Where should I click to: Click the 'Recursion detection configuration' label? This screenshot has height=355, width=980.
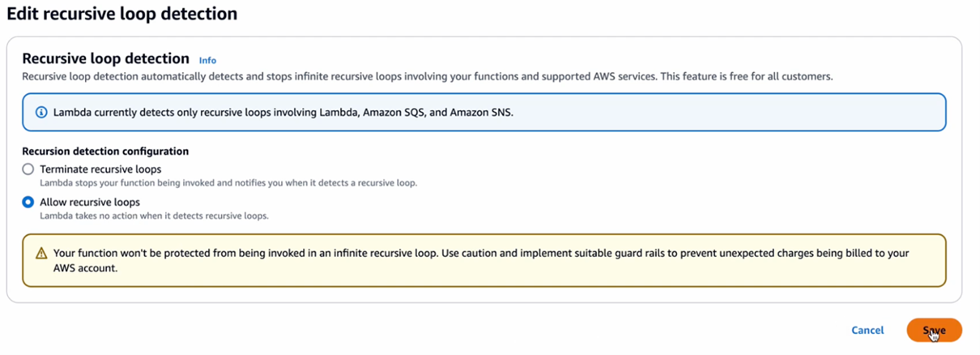coord(105,152)
